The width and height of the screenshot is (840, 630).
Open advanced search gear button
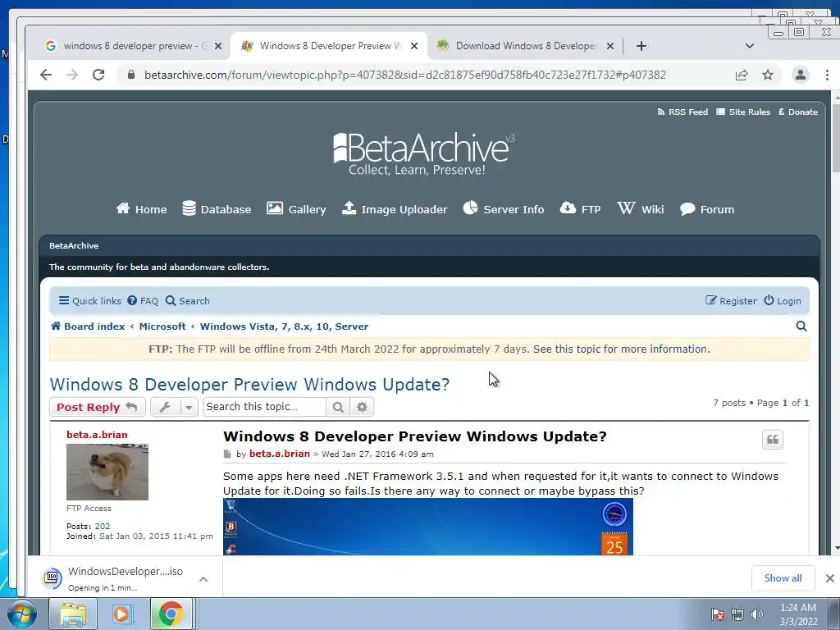[362, 407]
